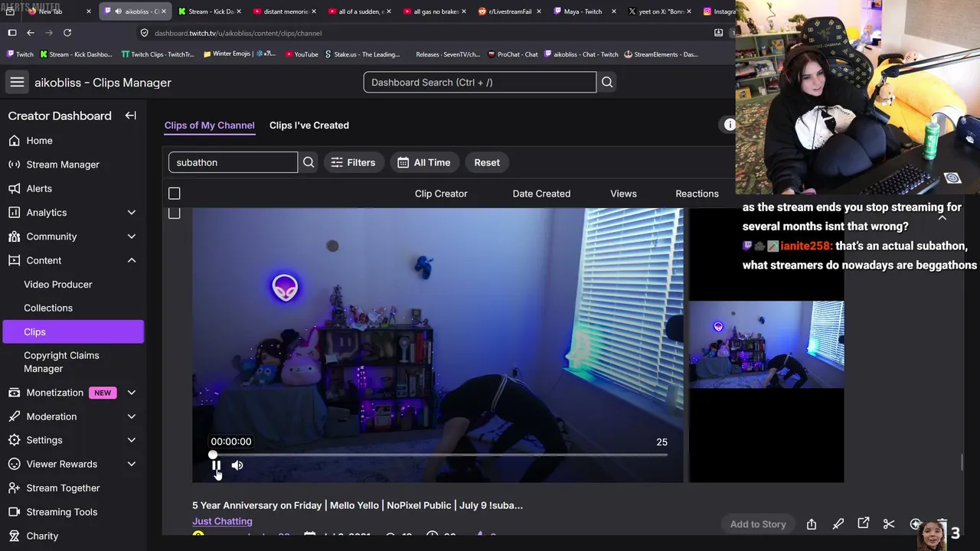Image resolution: width=980 pixels, height=551 pixels.
Task: Trim the clip with the scissors icon
Action: tap(889, 524)
